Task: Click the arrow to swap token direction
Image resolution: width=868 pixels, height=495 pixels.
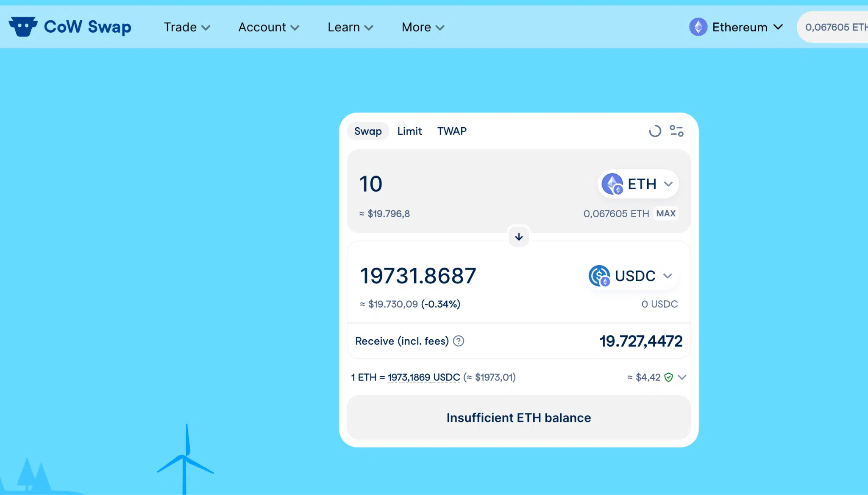Action: 518,237
